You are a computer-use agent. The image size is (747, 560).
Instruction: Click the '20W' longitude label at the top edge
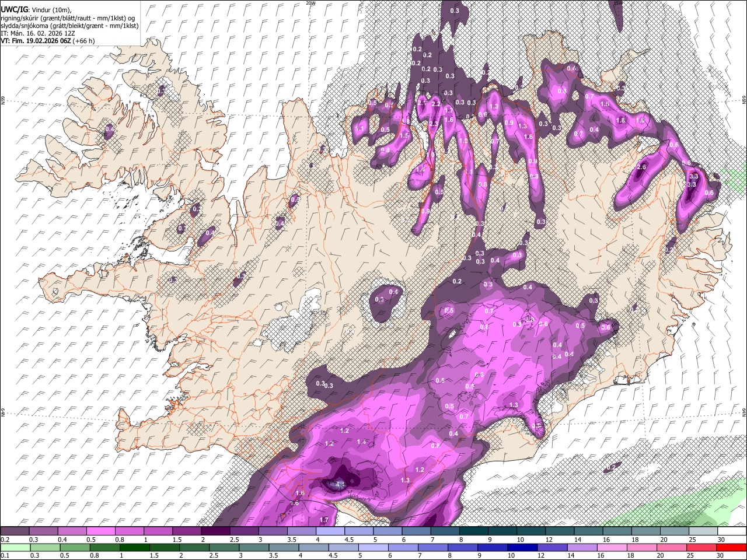click(310, 3)
